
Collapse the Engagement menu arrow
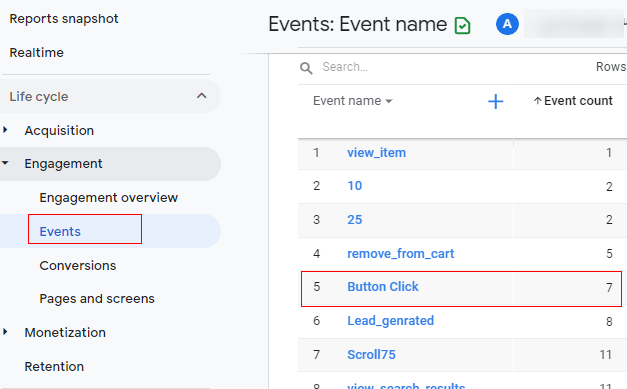pos(5,163)
